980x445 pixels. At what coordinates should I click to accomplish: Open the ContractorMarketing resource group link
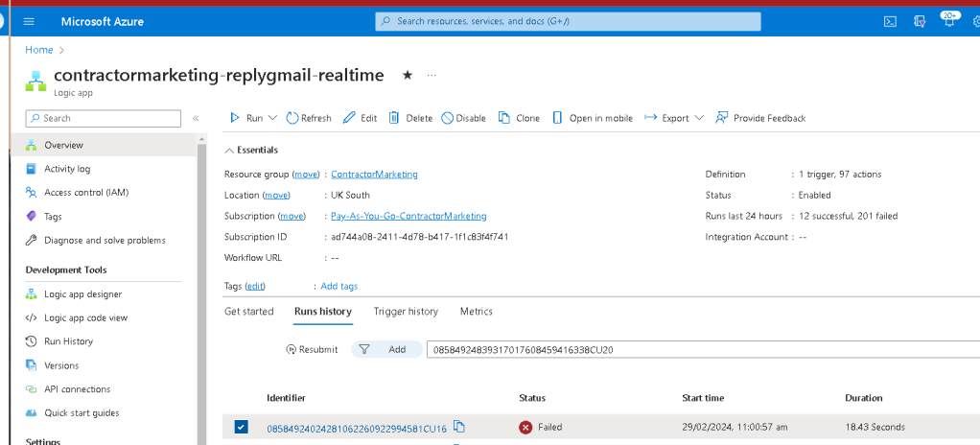pyautogui.click(x=374, y=175)
